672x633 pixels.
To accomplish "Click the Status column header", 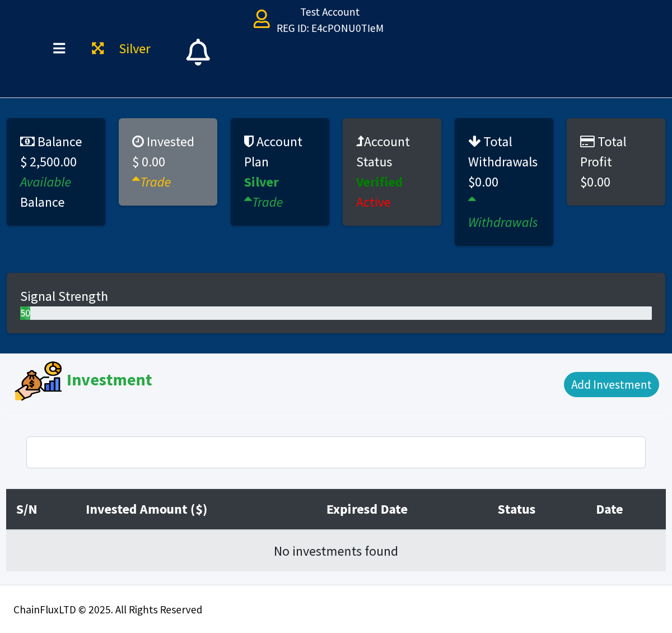I will (x=516, y=509).
